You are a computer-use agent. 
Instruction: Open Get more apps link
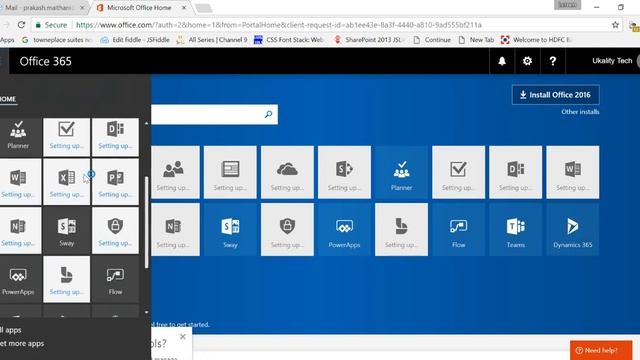(22, 344)
